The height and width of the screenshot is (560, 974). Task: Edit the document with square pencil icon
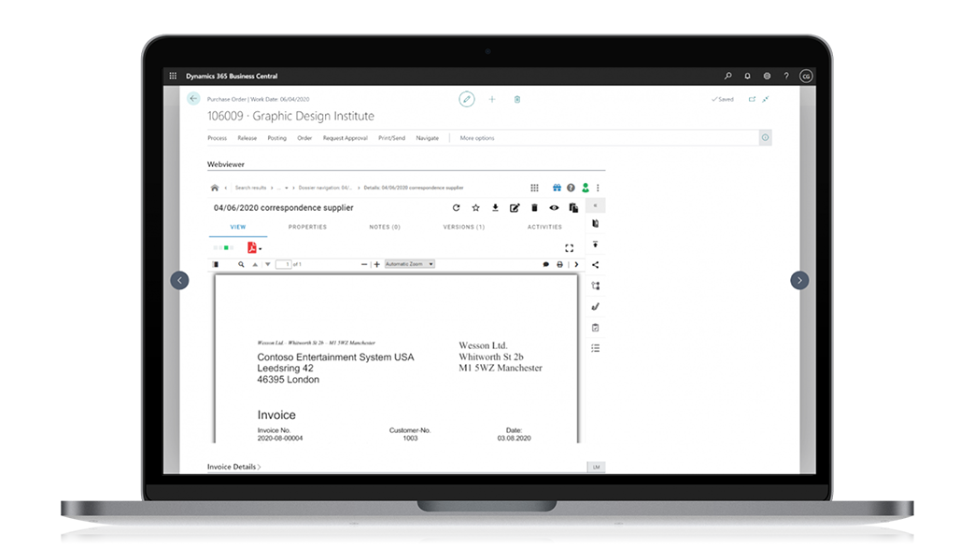point(515,208)
